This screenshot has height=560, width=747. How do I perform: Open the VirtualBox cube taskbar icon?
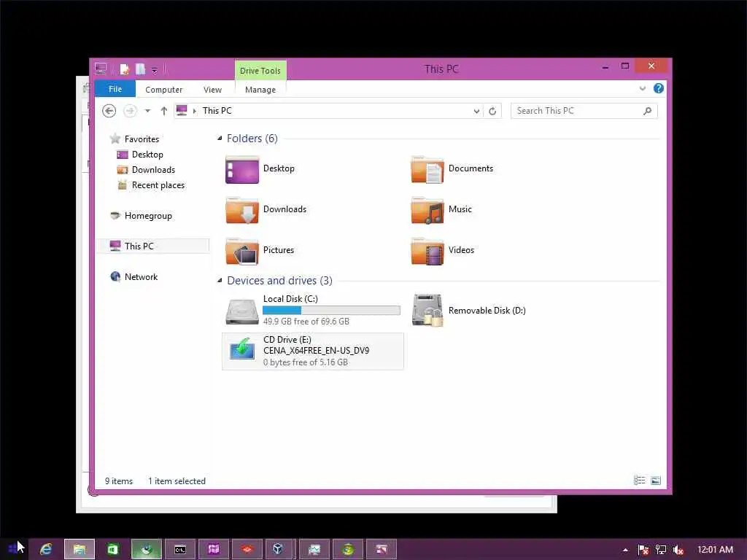(x=278, y=550)
